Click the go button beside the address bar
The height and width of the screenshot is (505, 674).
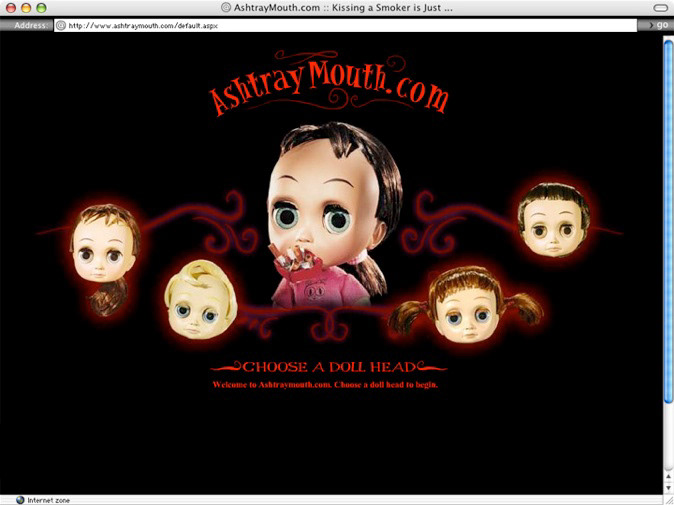tap(658, 25)
